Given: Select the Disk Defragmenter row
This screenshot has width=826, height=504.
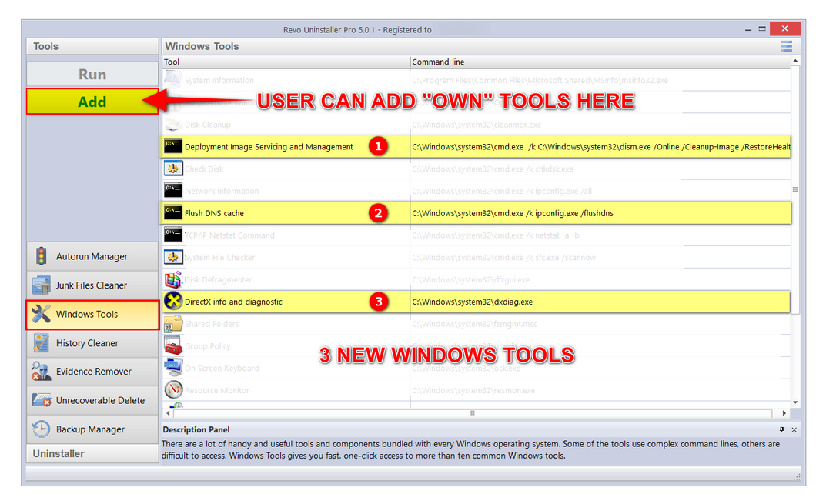Looking at the screenshot, I should 475,279.
